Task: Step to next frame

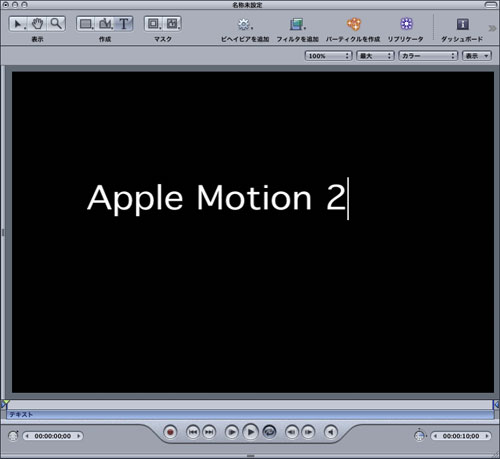Action: click(308, 432)
